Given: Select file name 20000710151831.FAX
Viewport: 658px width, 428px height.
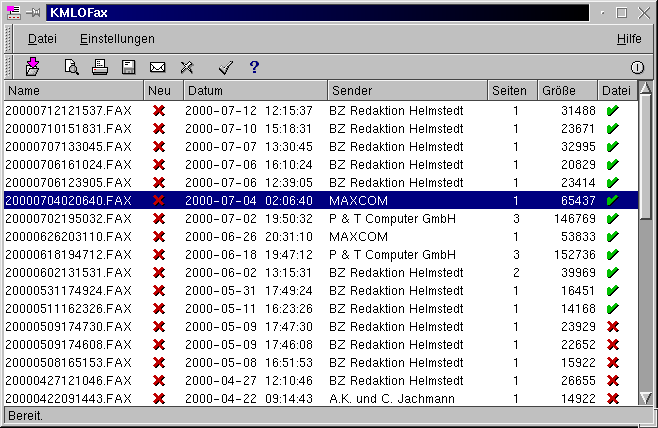Looking at the screenshot, I should tap(68, 129).
